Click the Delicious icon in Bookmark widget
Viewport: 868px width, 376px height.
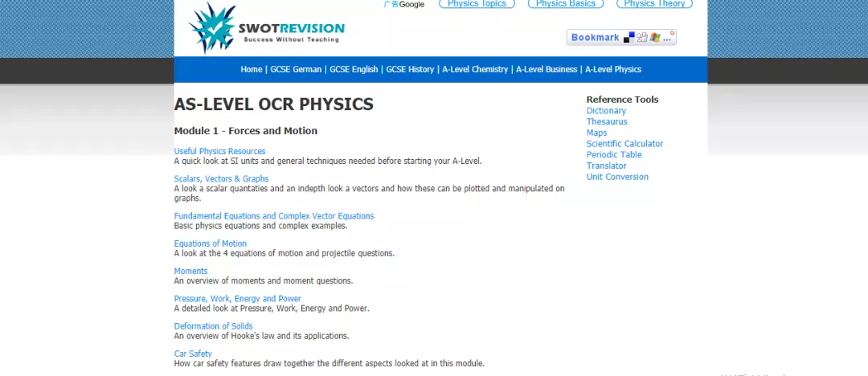(628, 38)
